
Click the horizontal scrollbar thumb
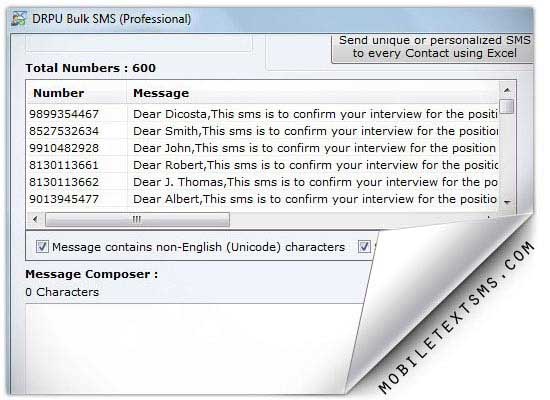click(x=137, y=220)
